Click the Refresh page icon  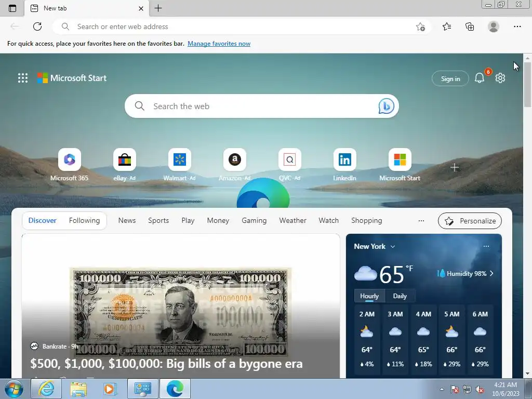pyautogui.click(x=37, y=26)
